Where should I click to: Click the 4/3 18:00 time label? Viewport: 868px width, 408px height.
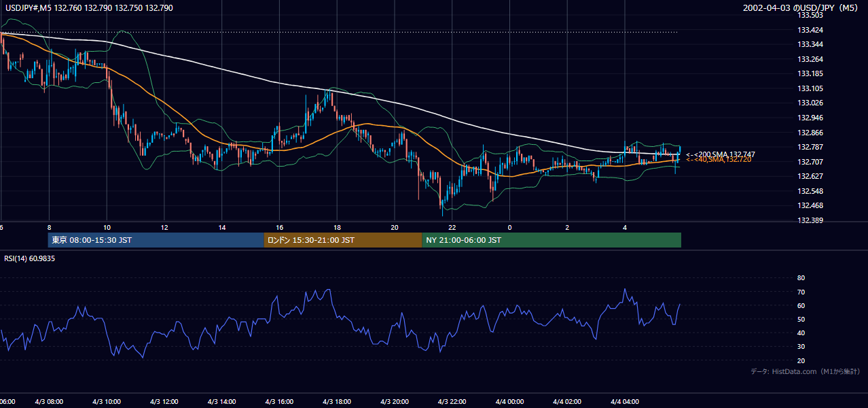[338, 402]
